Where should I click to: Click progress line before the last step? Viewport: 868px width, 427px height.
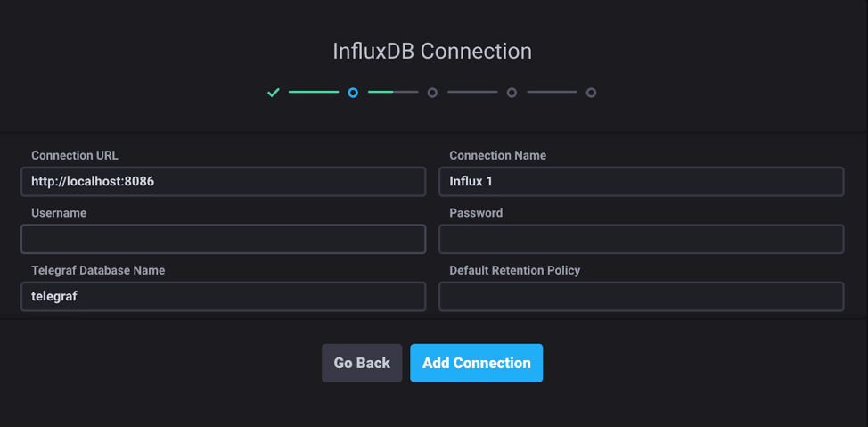point(551,92)
